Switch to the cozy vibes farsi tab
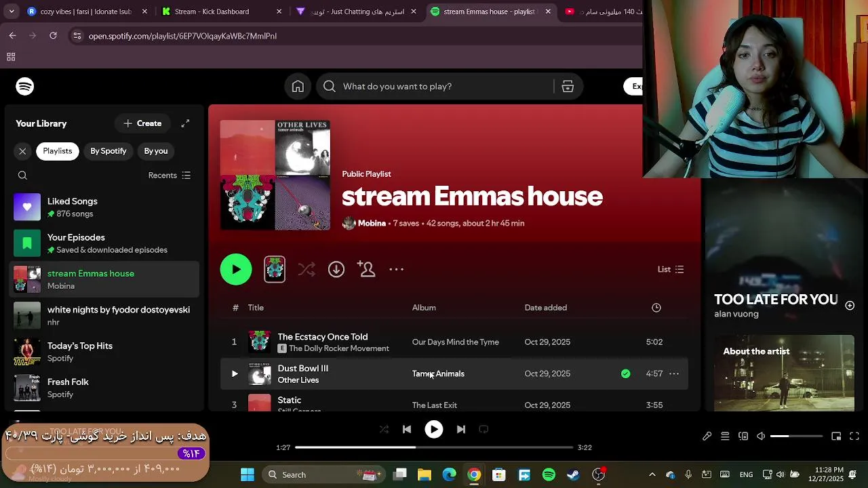 point(85,12)
